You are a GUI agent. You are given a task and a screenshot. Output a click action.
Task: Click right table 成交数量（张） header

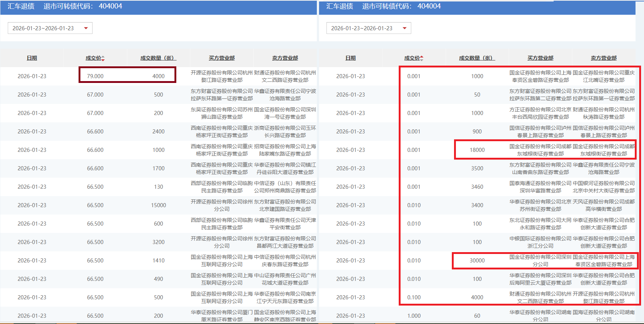[x=477, y=58]
